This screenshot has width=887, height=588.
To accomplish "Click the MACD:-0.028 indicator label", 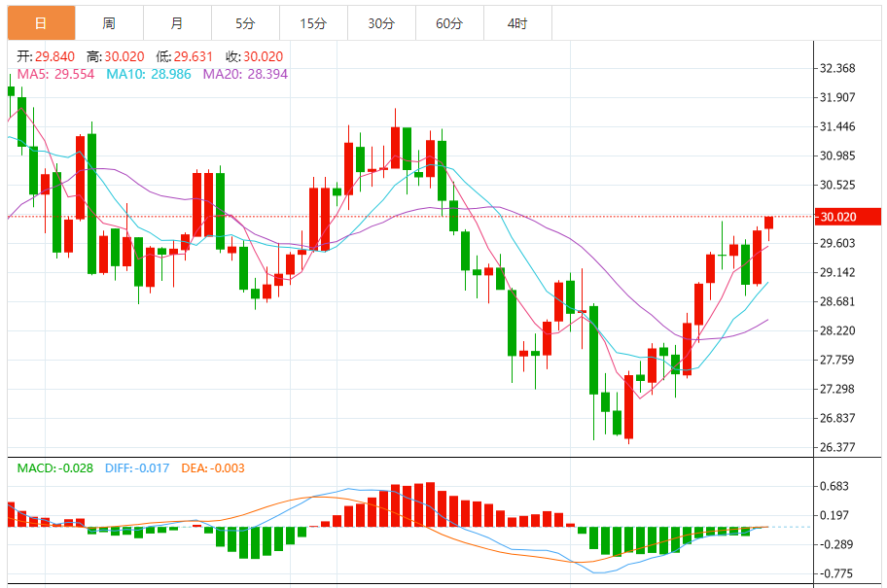I will coord(54,468).
